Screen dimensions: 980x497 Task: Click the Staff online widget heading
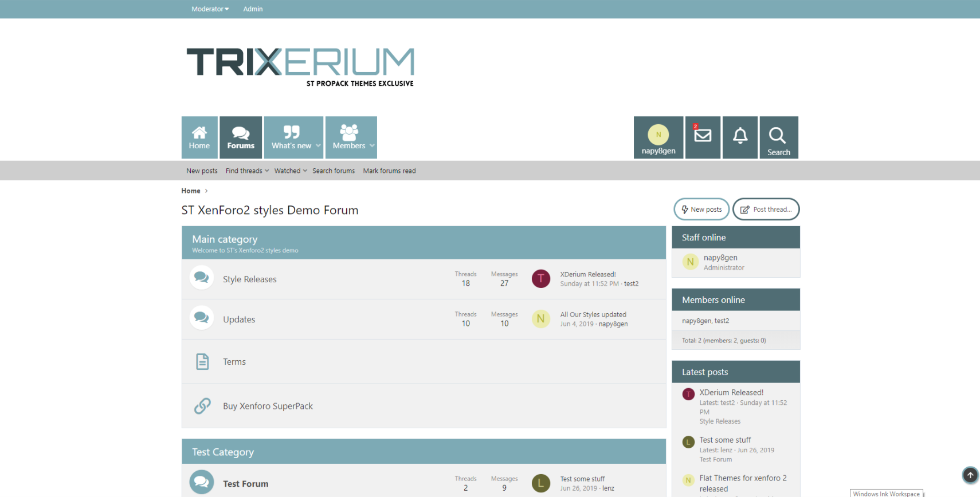[x=704, y=238]
